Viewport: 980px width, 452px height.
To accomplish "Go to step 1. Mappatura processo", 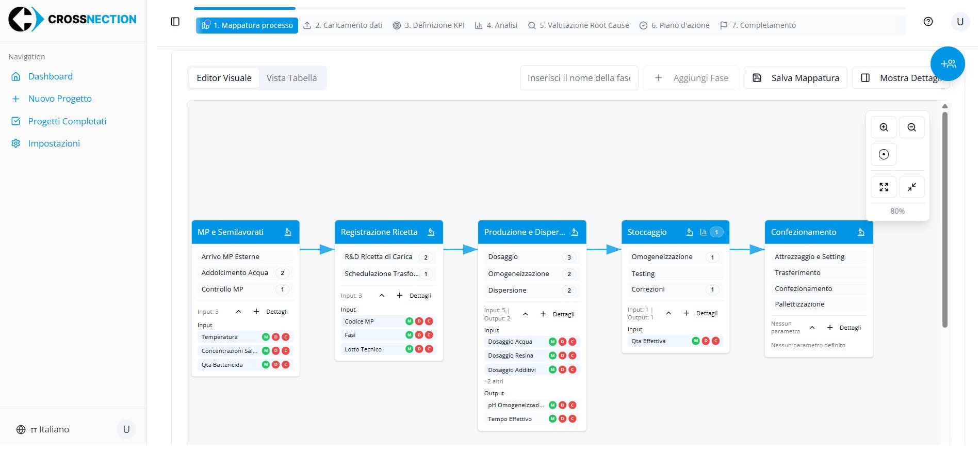I will click(247, 25).
